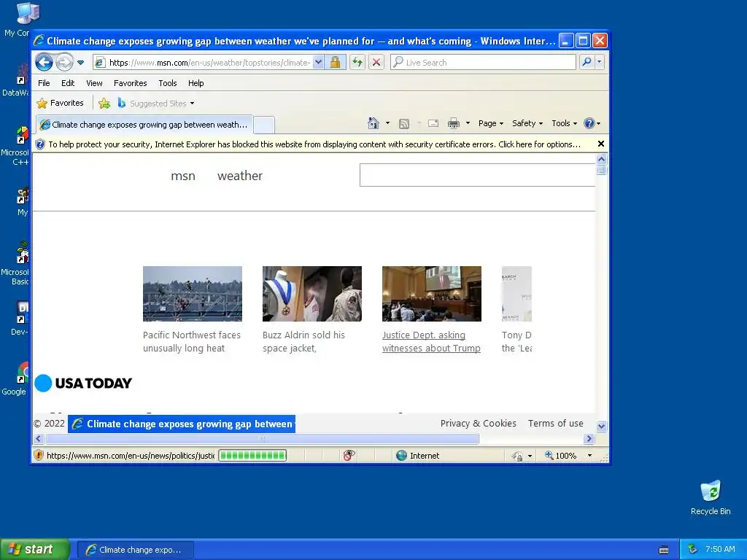Click the blocked privacy report eye icon
Screen dimensions: 747x560
point(349,456)
